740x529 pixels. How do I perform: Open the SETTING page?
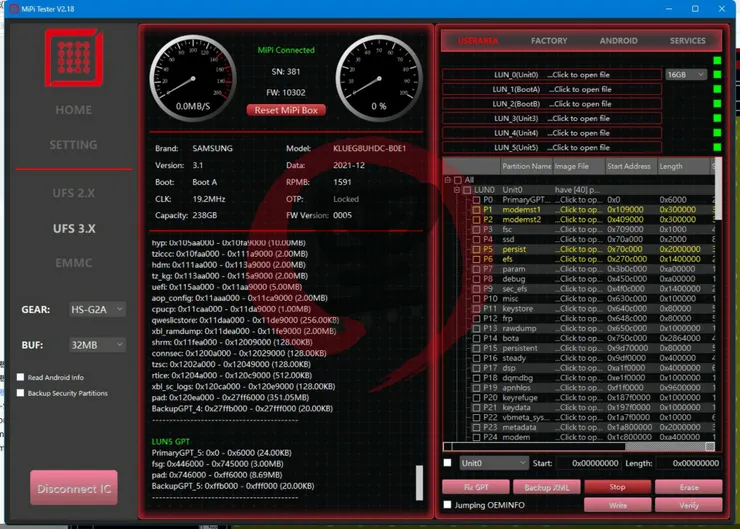click(74, 145)
